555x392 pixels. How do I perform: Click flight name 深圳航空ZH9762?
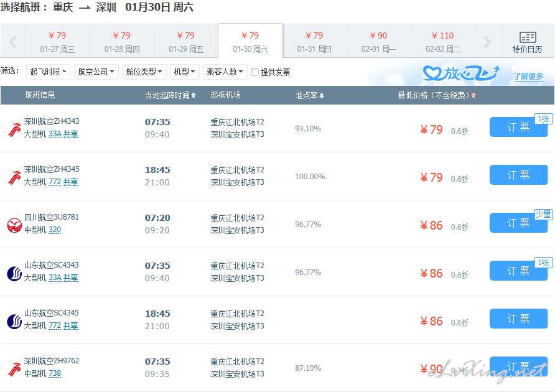(52, 361)
